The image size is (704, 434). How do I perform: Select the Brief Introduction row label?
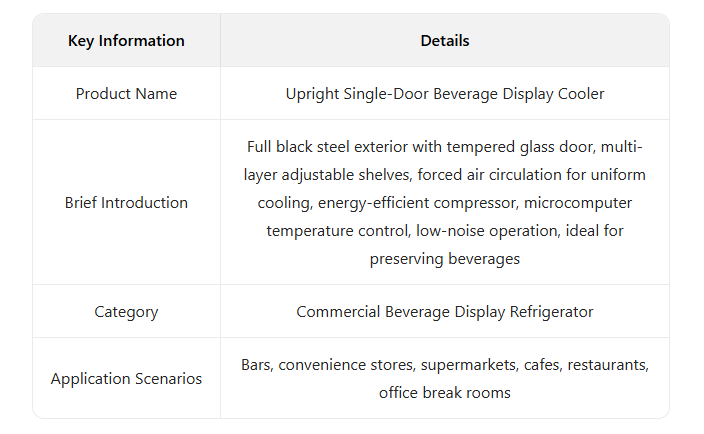(x=126, y=203)
